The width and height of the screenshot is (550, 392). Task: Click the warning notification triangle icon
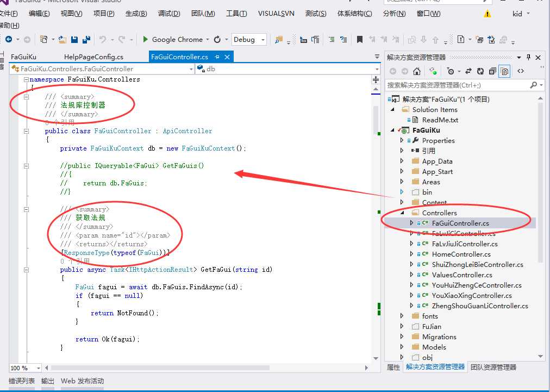487,14
